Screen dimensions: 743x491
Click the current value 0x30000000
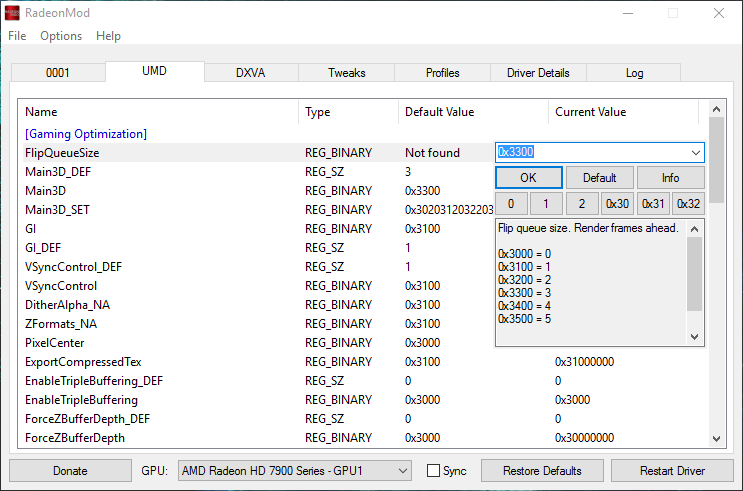point(584,438)
